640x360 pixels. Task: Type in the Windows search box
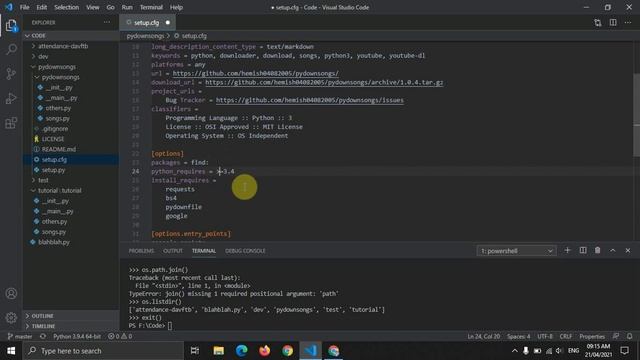pos(103,351)
